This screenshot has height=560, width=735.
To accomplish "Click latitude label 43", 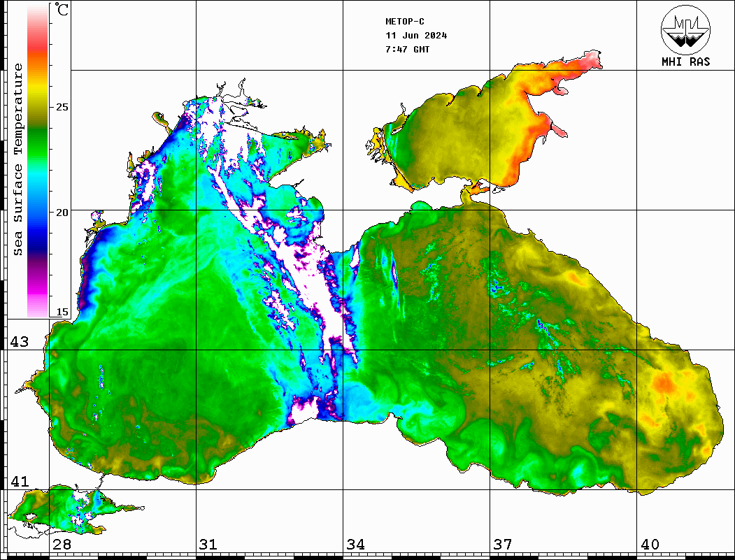I will pos(19,342).
